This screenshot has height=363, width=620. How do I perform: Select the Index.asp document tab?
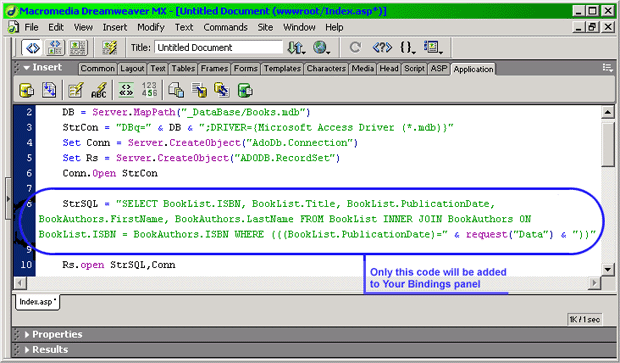click(37, 302)
